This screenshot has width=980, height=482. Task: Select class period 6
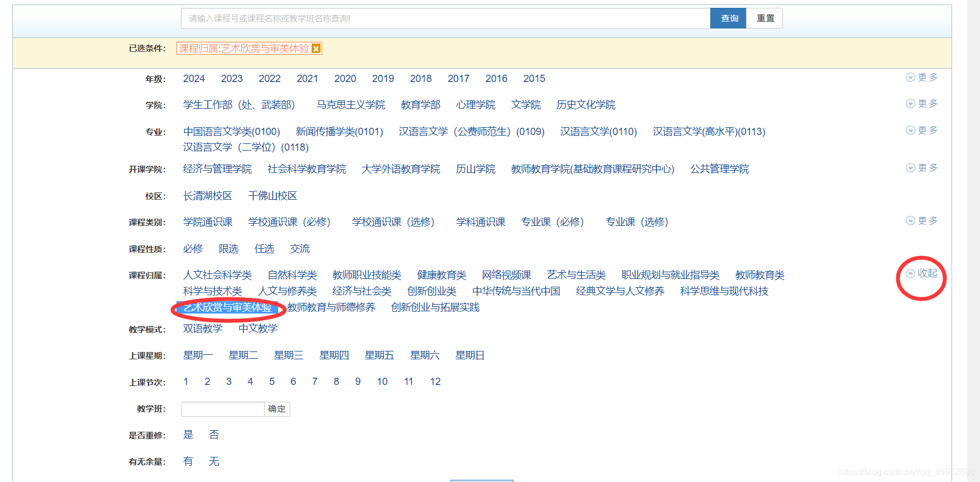click(293, 382)
